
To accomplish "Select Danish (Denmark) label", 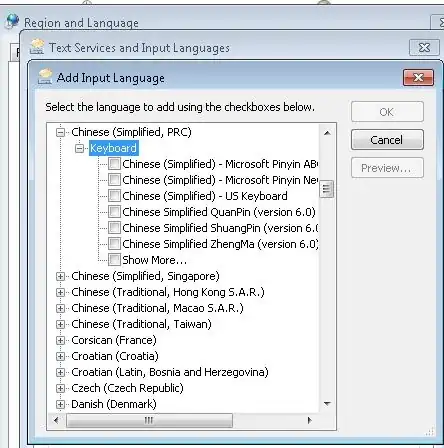I will [x=114, y=404].
